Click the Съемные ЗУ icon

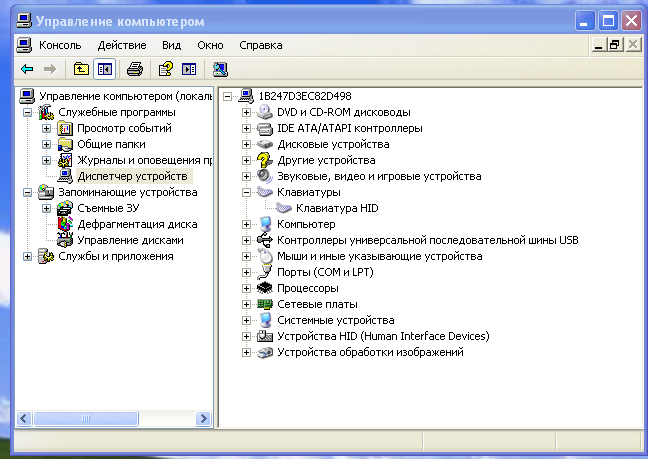coord(65,208)
